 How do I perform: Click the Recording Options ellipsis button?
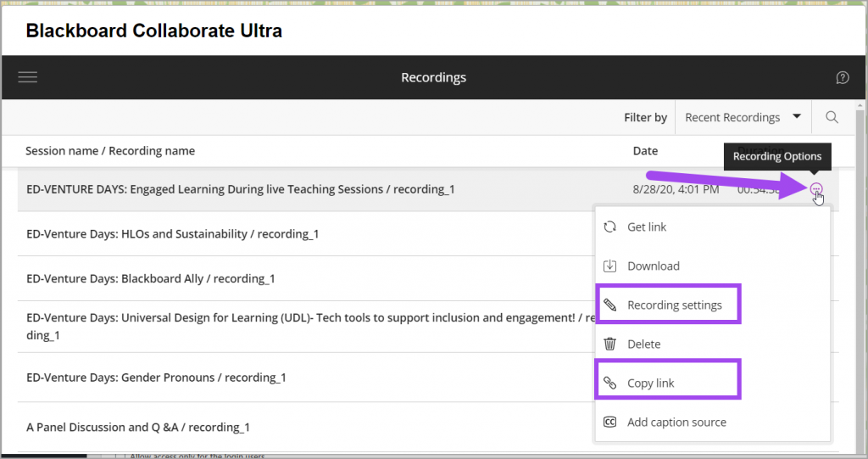click(x=815, y=189)
